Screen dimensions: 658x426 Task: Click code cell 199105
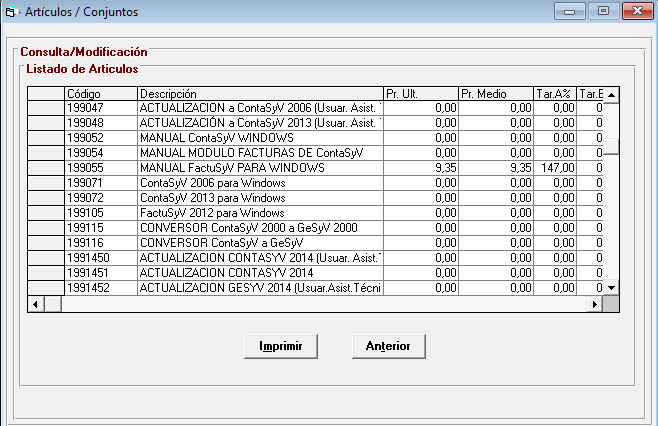101,213
